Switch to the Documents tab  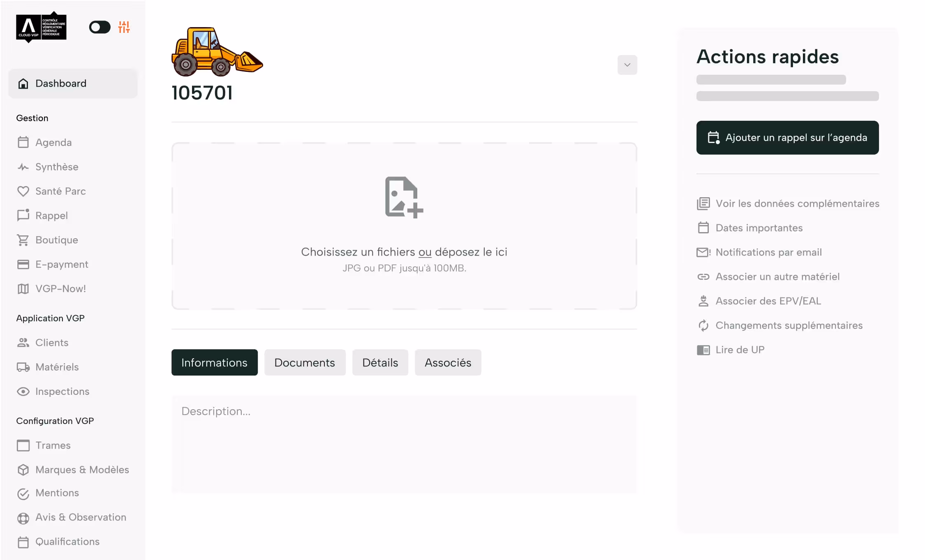pyautogui.click(x=305, y=362)
